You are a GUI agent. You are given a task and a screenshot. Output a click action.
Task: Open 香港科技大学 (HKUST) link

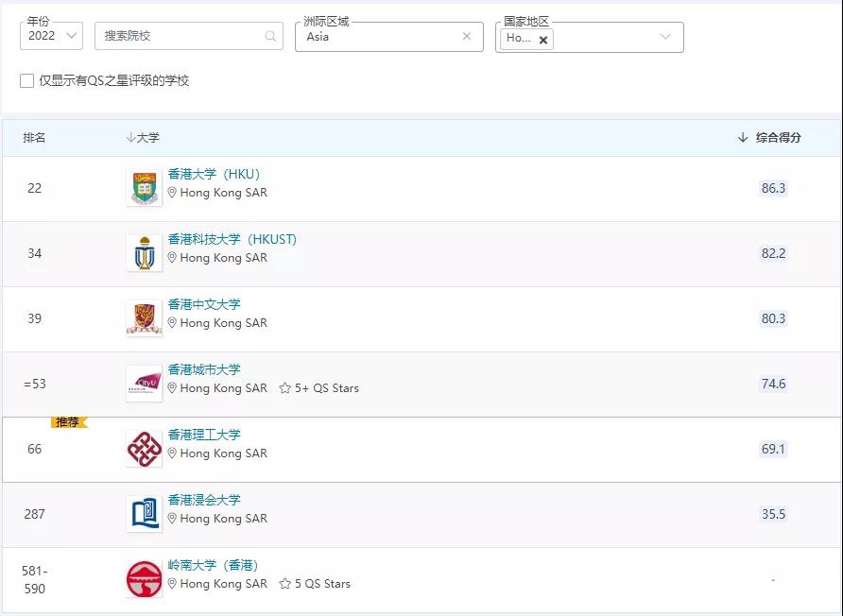pos(232,239)
